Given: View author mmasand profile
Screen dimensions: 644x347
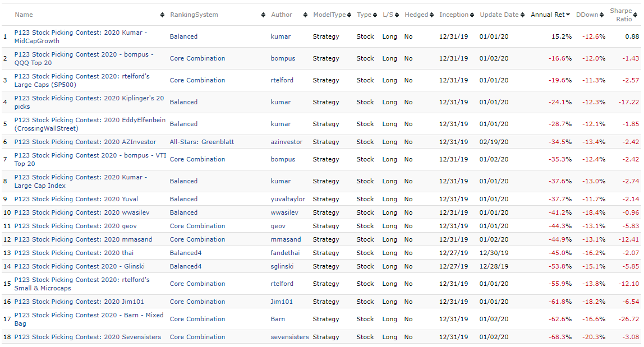Looking at the screenshot, I should (286, 239).
